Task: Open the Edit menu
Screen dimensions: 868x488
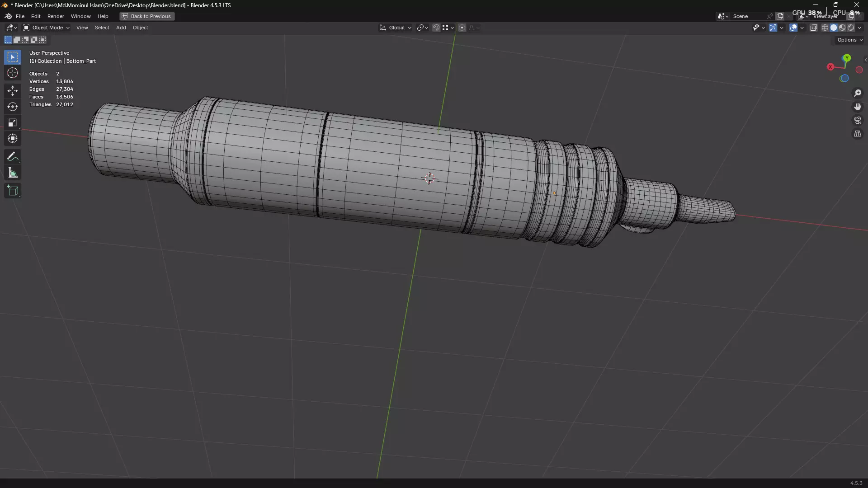Action: [36, 16]
